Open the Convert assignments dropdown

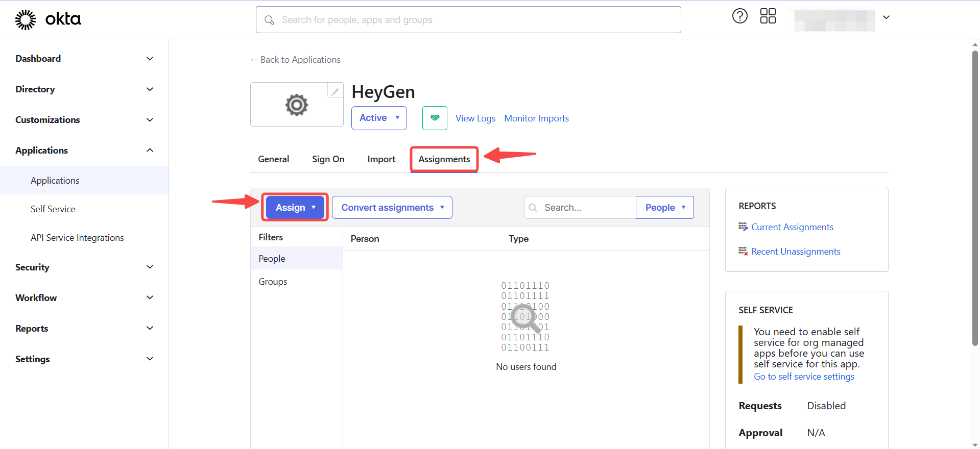point(392,207)
